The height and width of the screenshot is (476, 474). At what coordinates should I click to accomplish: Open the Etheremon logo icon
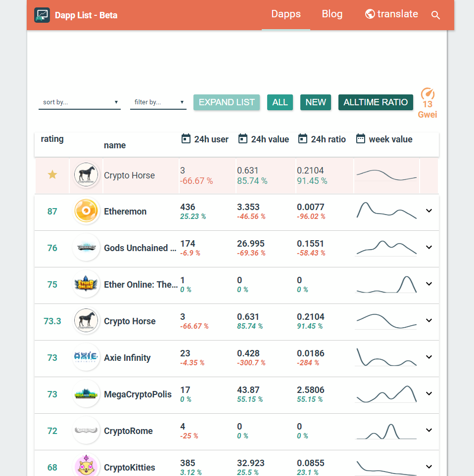coord(86,211)
